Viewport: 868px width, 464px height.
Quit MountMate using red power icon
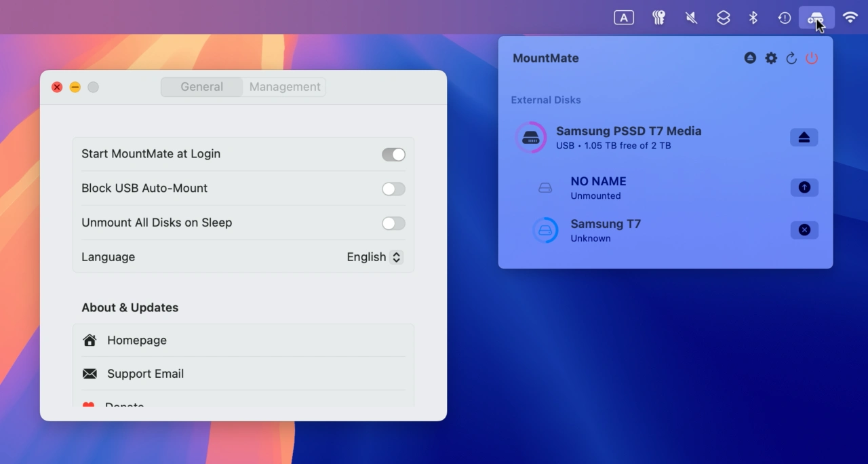tap(812, 58)
